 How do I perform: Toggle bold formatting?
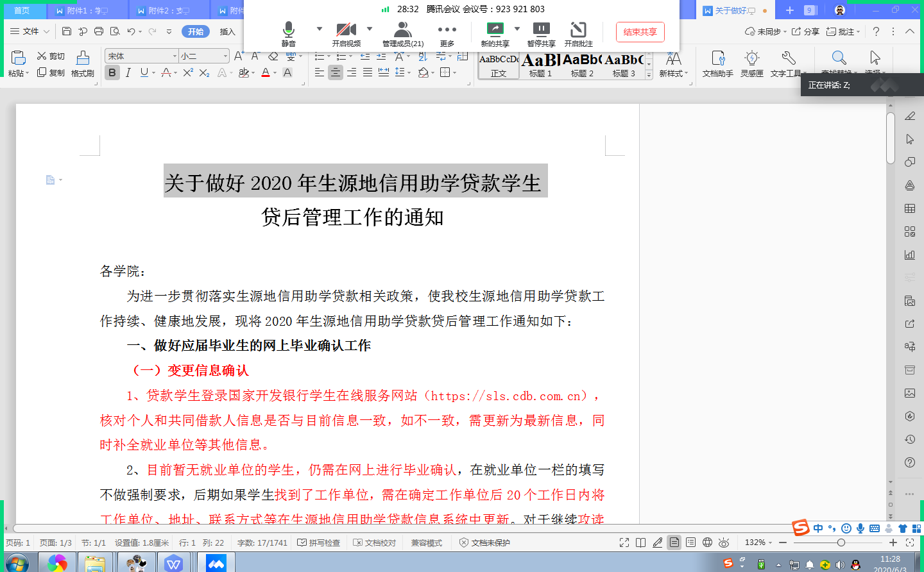[x=112, y=73]
